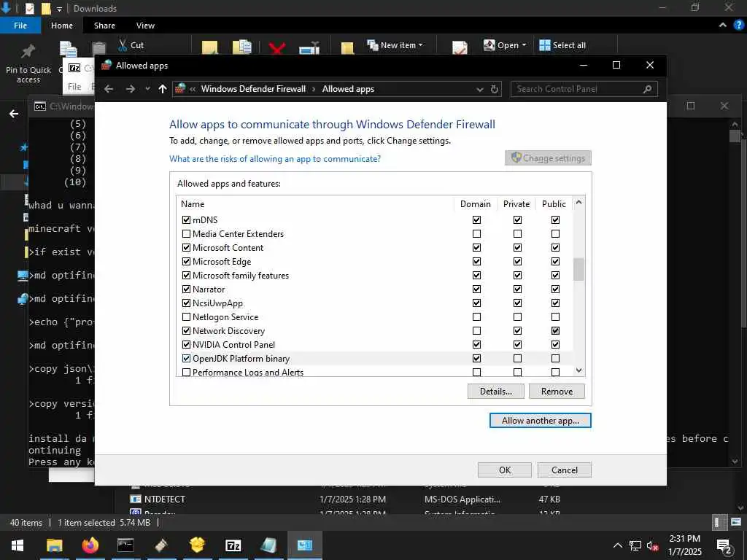Go up one level in Control Panel
The width and height of the screenshot is (747, 560).
(163, 89)
